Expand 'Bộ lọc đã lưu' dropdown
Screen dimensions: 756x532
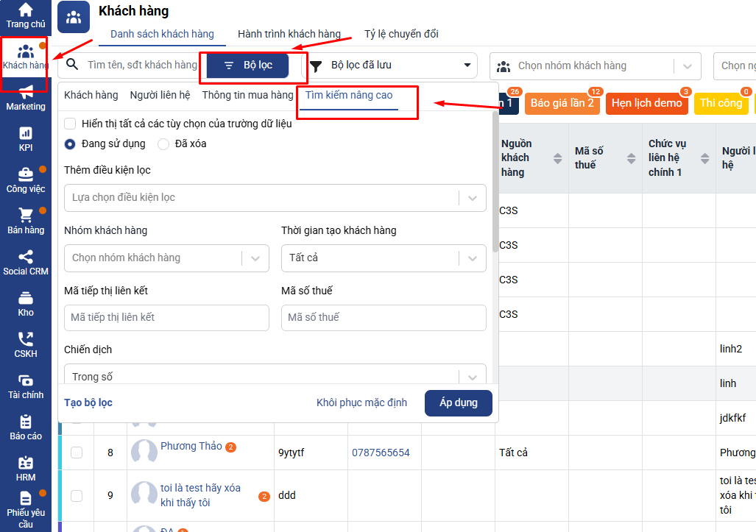click(390, 65)
